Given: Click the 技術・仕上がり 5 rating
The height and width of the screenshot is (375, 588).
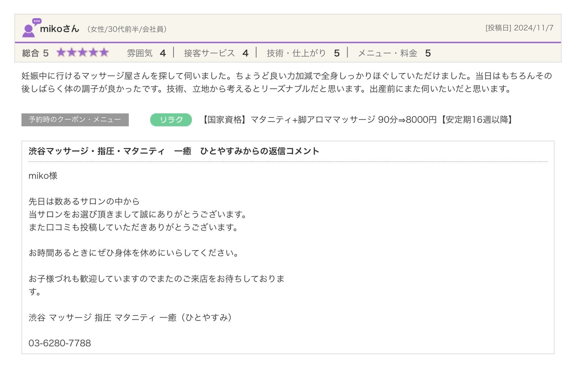Looking at the screenshot, I should click(303, 53).
